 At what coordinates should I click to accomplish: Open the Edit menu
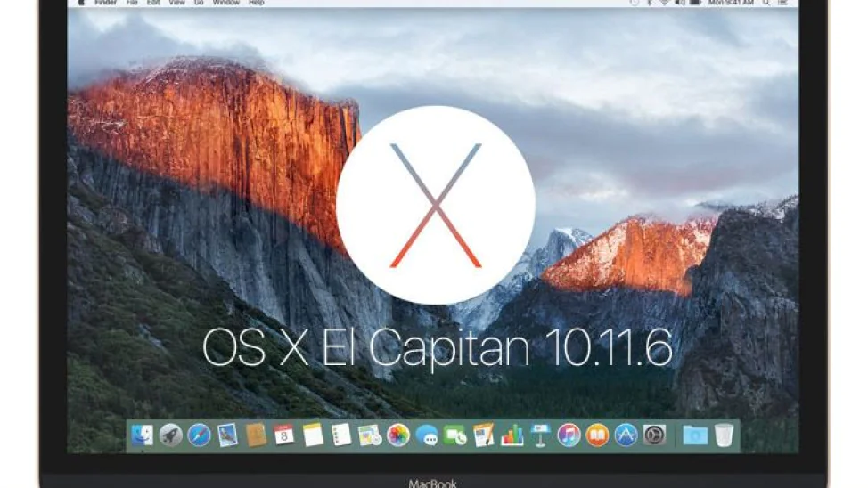tap(153, 2)
